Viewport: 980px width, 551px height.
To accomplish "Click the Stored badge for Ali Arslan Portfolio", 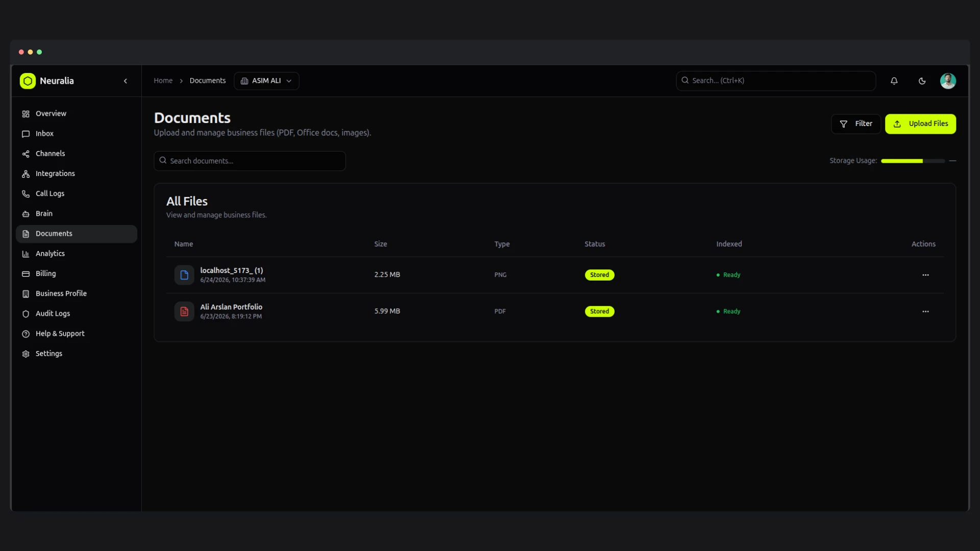I will coord(599,312).
